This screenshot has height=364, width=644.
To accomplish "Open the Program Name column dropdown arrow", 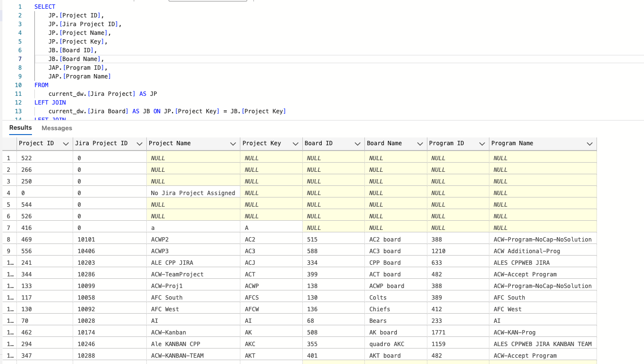I will pyautogui.click(x=590, y=144).
